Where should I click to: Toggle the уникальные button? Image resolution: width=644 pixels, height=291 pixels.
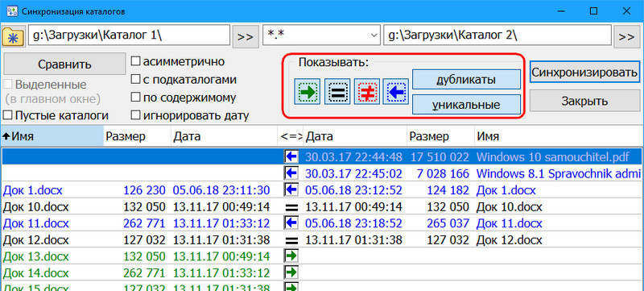(x=466, y=105)
